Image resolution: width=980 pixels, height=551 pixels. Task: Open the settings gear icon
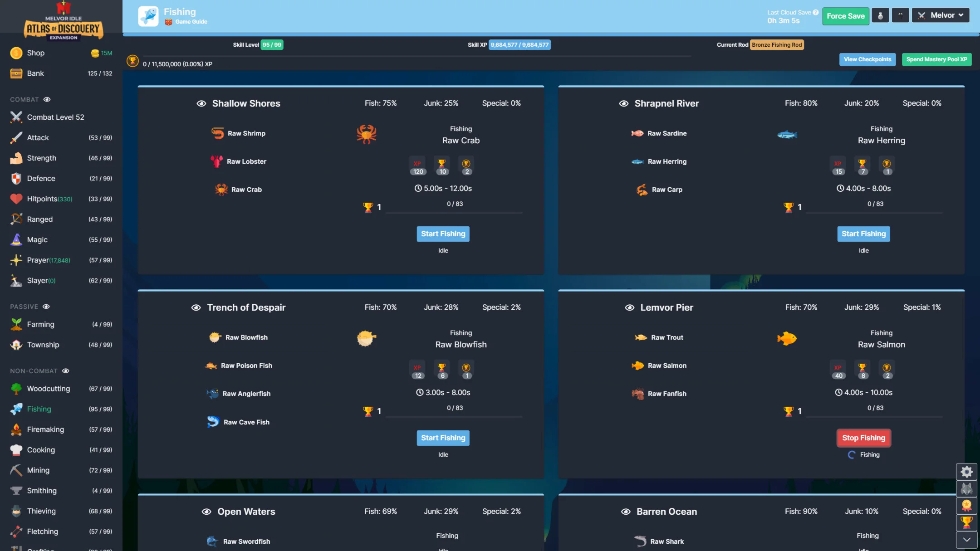(966, 472)
